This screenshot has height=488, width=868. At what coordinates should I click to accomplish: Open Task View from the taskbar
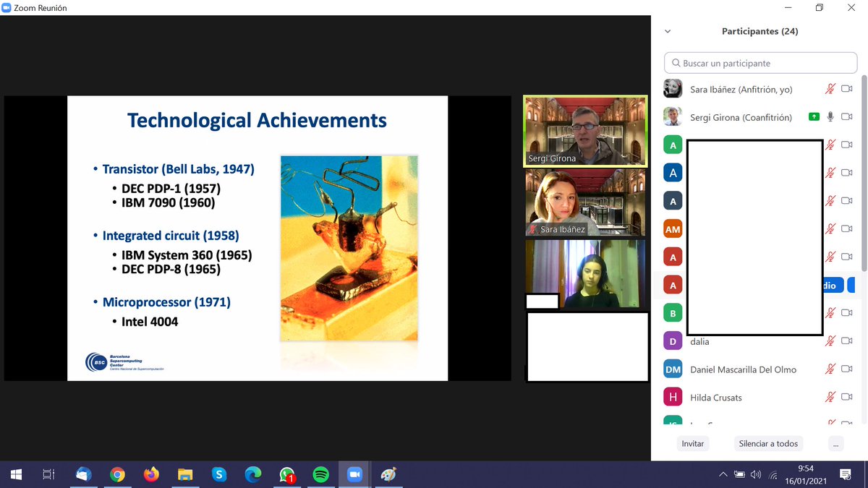coord(49,475)
